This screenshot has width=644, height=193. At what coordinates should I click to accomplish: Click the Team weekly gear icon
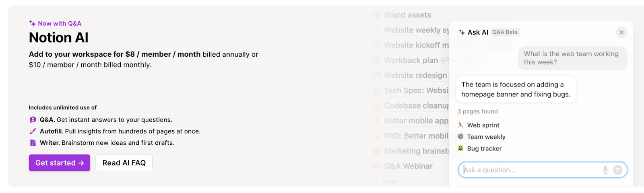(x=460, y=137)
